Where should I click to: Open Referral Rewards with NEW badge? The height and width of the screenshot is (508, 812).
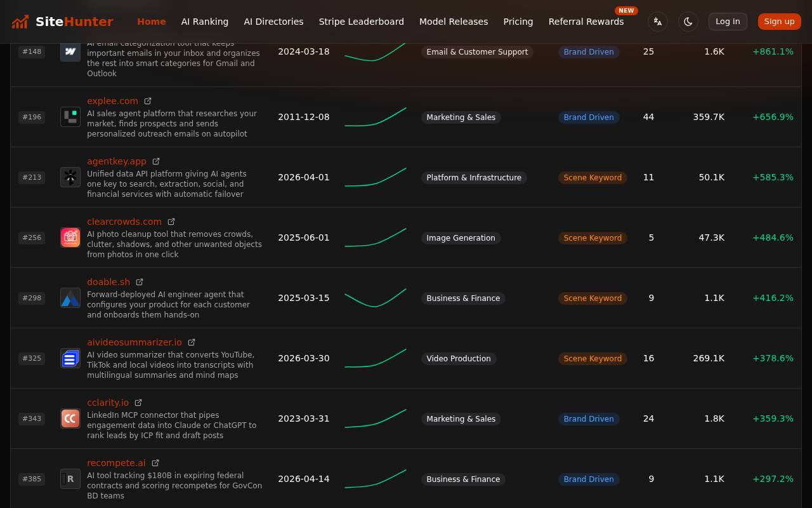586,22
